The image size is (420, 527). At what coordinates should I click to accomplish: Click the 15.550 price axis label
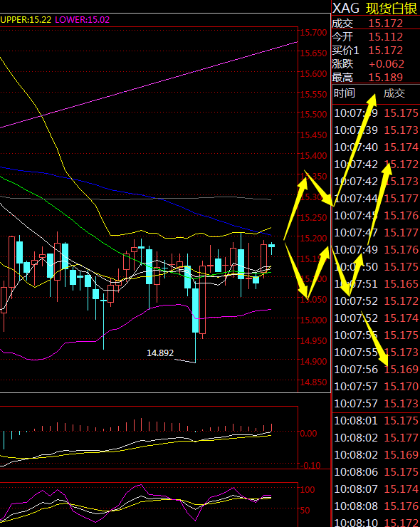pyautogui.click(x=313, y=94)
